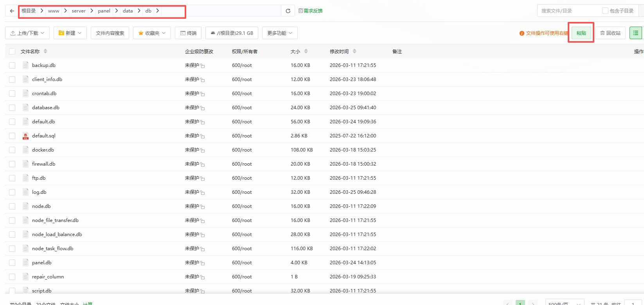Expand chevron after the data breadcrumb
644x305 pixels.
[x=139, y=11]
